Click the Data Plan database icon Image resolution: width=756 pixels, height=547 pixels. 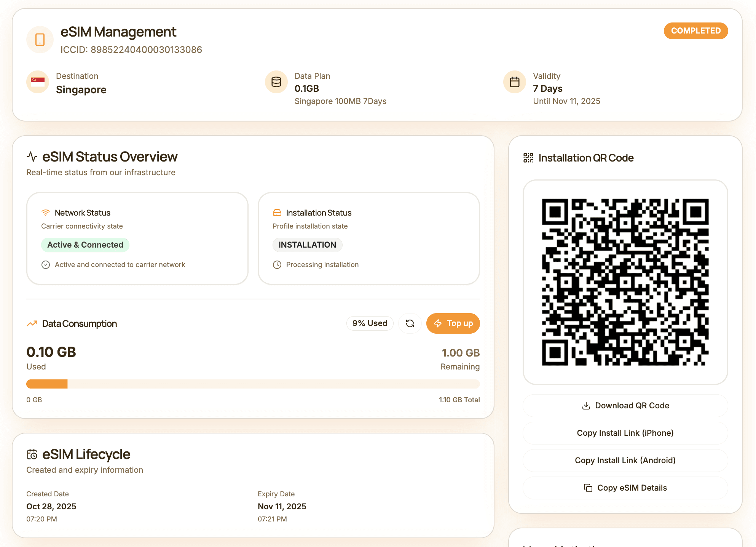coord(276,82)
